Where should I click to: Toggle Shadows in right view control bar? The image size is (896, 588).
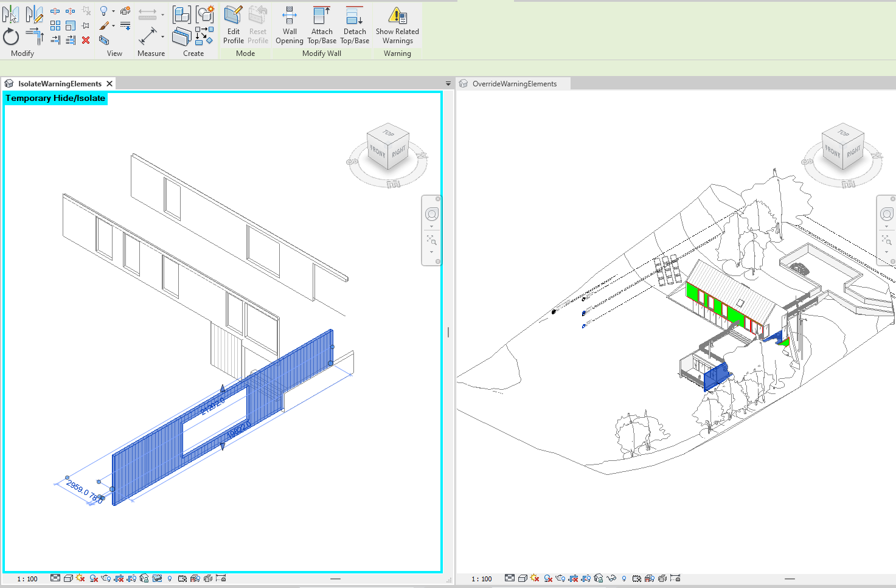(x=548, y=578)
